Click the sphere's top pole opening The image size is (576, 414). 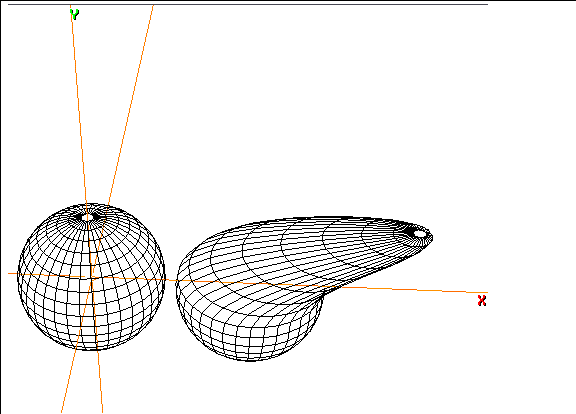(x=87, y=217)
